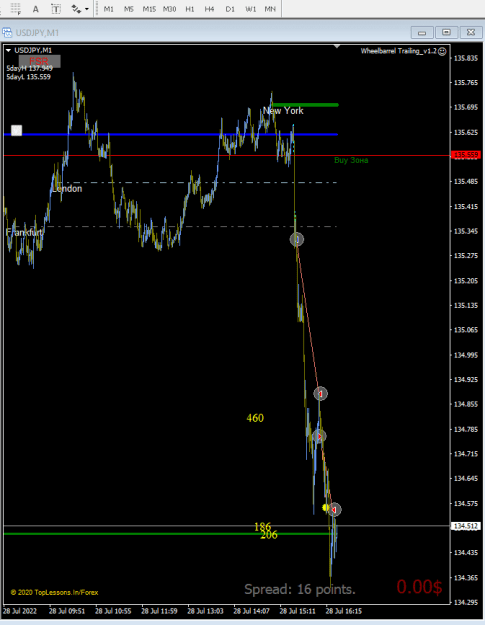The image size is (485, 625).
Task: Click the 134.512 current price tag
Action: coord(466,527)
